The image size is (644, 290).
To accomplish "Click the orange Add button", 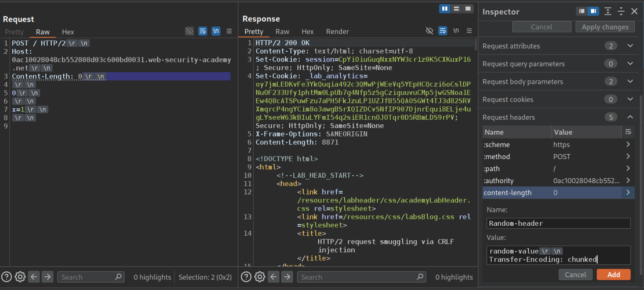I will (613, 274).
